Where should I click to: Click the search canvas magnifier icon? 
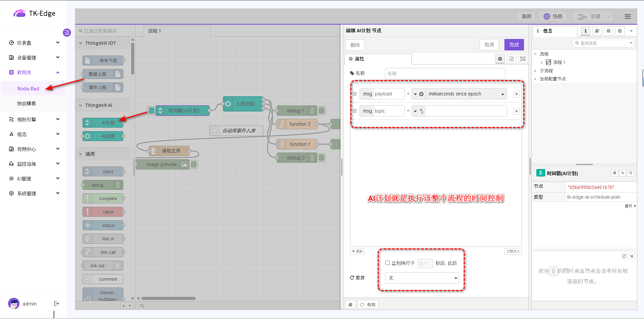point(142,306)
